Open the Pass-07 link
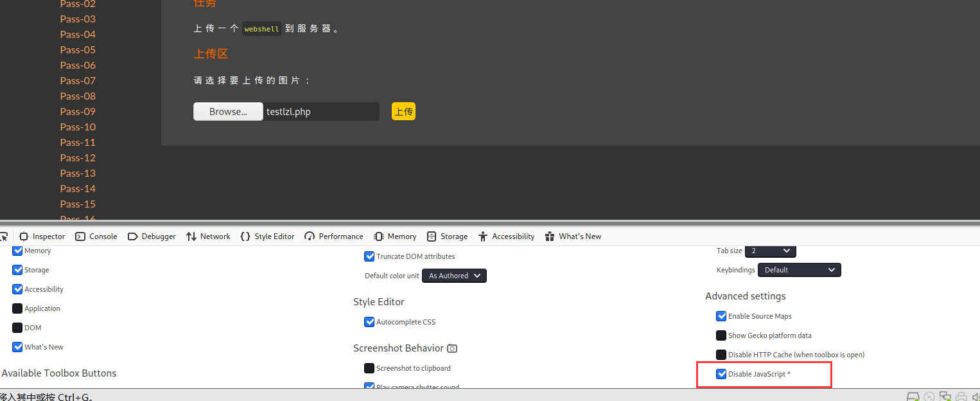This screenshot has height=401, width=980. (78, 80)
